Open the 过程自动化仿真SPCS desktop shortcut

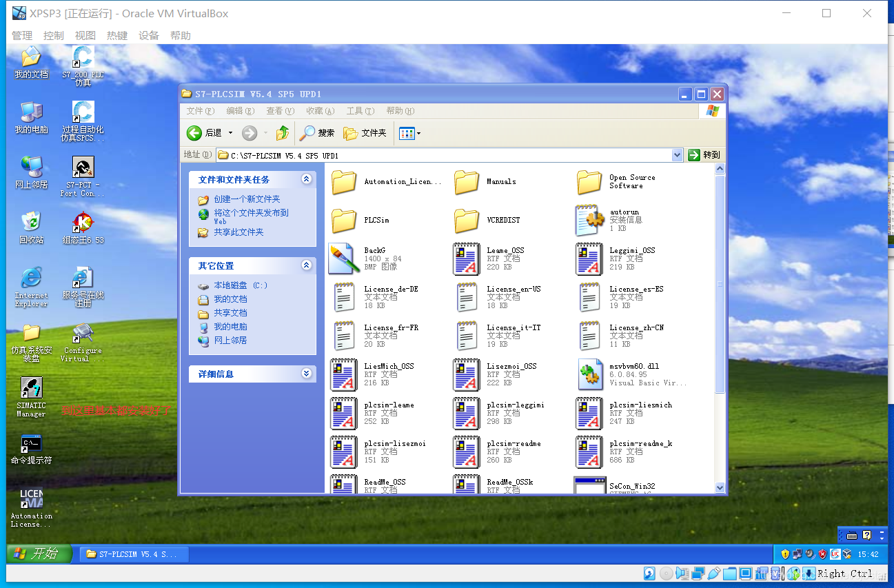pyautogui.click(x=83, y=121)
